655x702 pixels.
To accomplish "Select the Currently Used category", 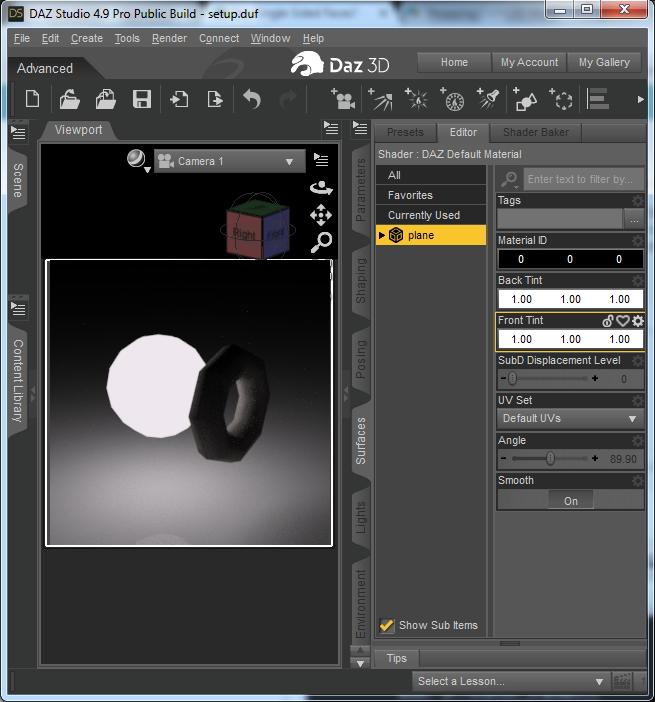I will click(x=431, y=215).
